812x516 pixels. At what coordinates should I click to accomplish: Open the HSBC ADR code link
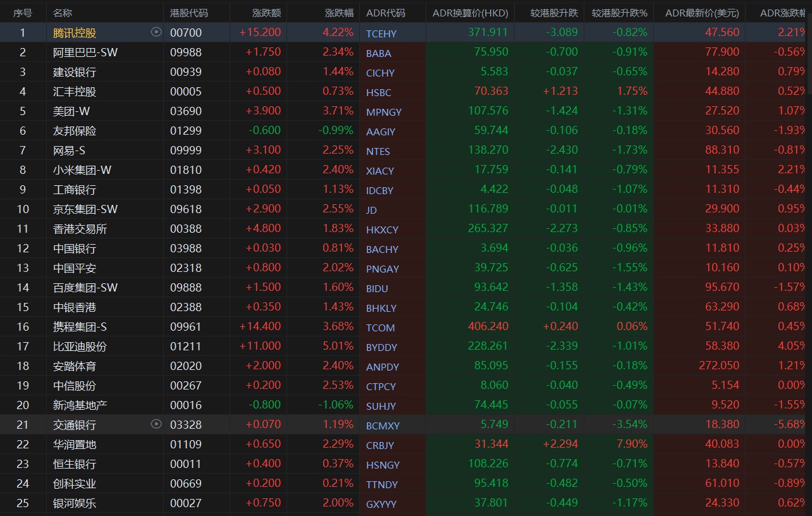[380, 92]
